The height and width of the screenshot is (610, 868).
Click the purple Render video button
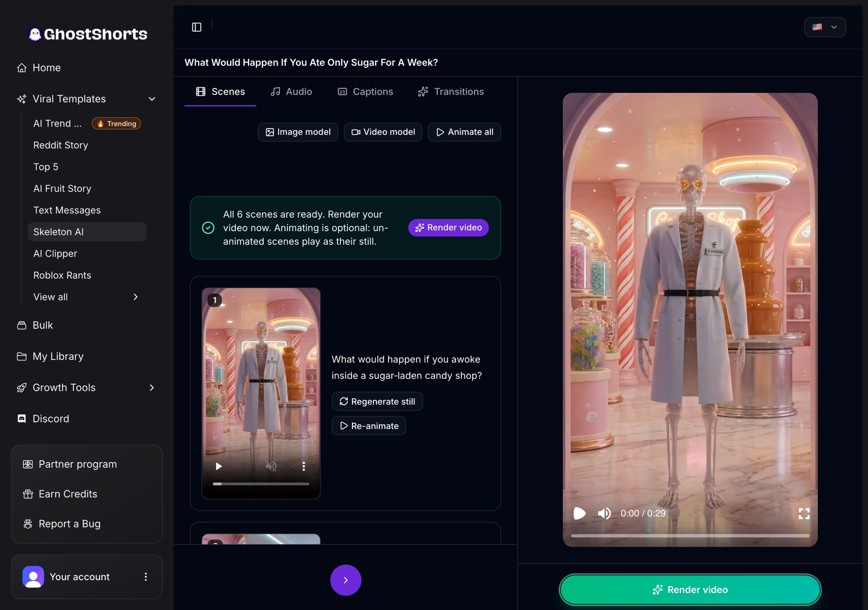(x=448, y=228)
